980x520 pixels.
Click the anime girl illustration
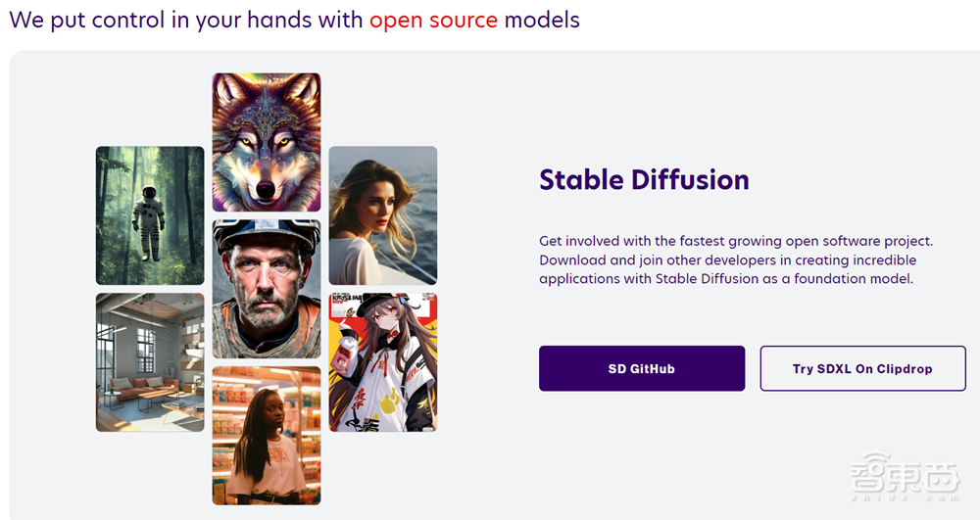pos(382,362)
